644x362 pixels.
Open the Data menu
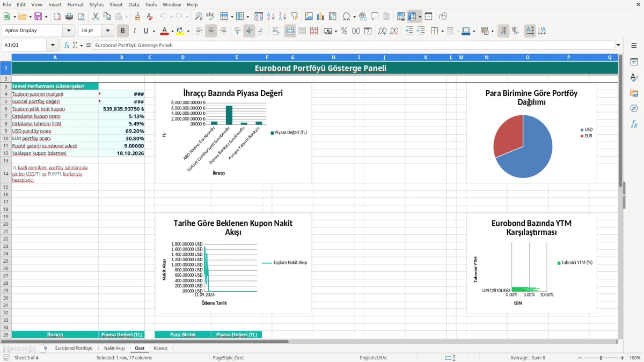tap(134, 4)
